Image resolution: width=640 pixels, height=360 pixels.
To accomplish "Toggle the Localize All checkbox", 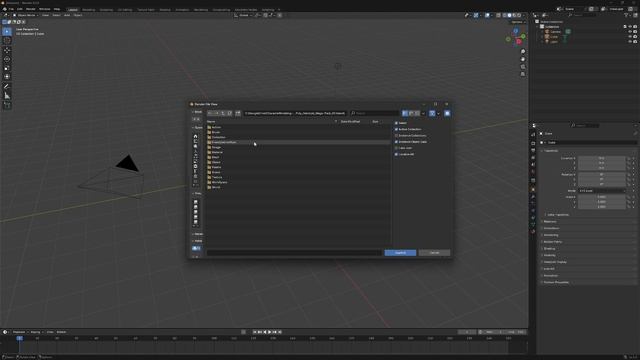I will tap(396, 154).
